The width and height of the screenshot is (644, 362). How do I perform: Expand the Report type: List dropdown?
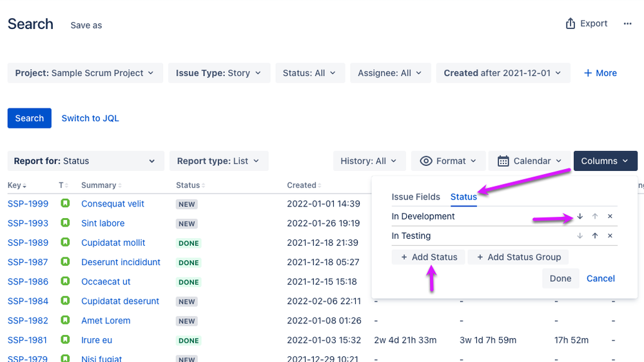(x=219, y=161)
